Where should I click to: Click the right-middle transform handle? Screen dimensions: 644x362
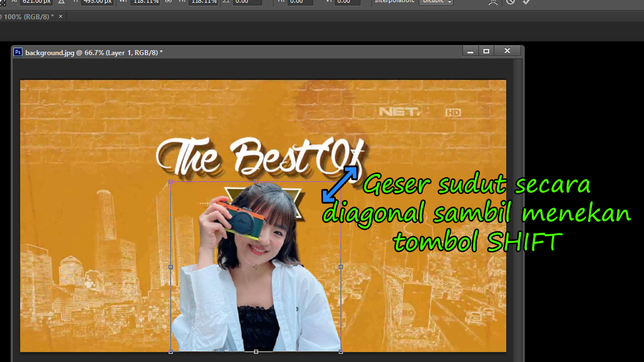click(341, 267)
